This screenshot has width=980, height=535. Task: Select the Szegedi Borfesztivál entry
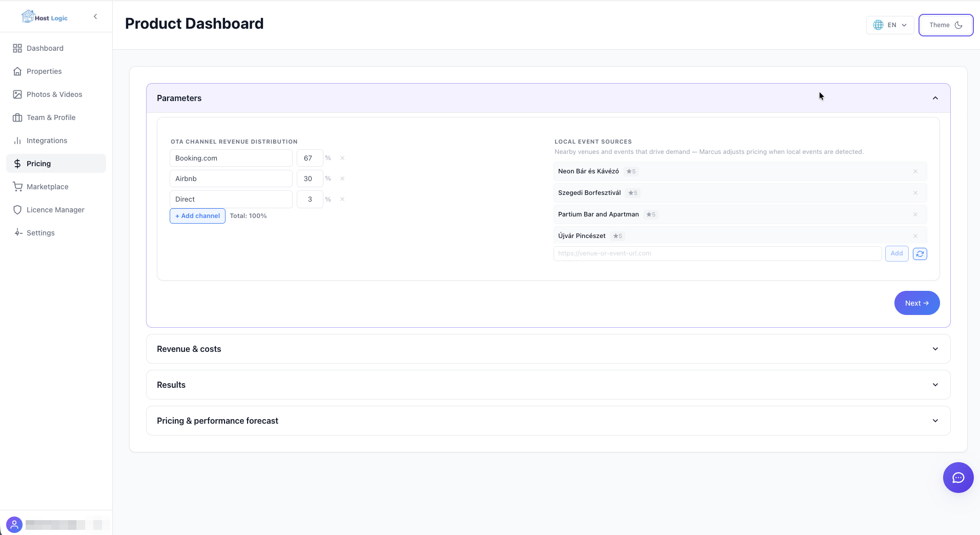pyautogui.click(x=740, y=193)
